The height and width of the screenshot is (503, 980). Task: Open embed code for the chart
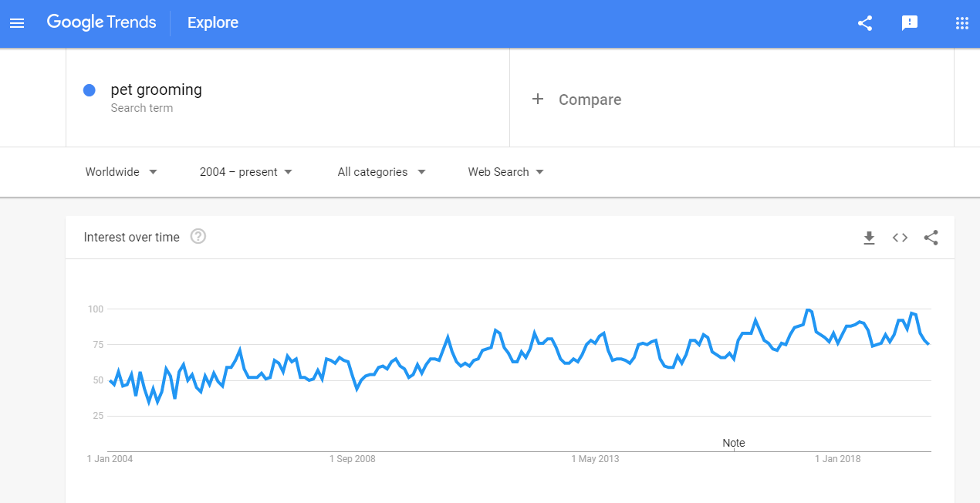(x=900, y=238)
